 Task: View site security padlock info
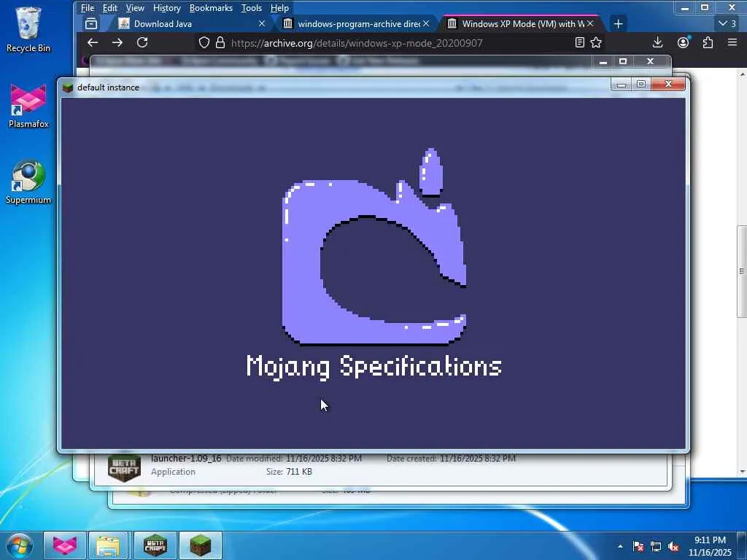(x=220, y=43)
